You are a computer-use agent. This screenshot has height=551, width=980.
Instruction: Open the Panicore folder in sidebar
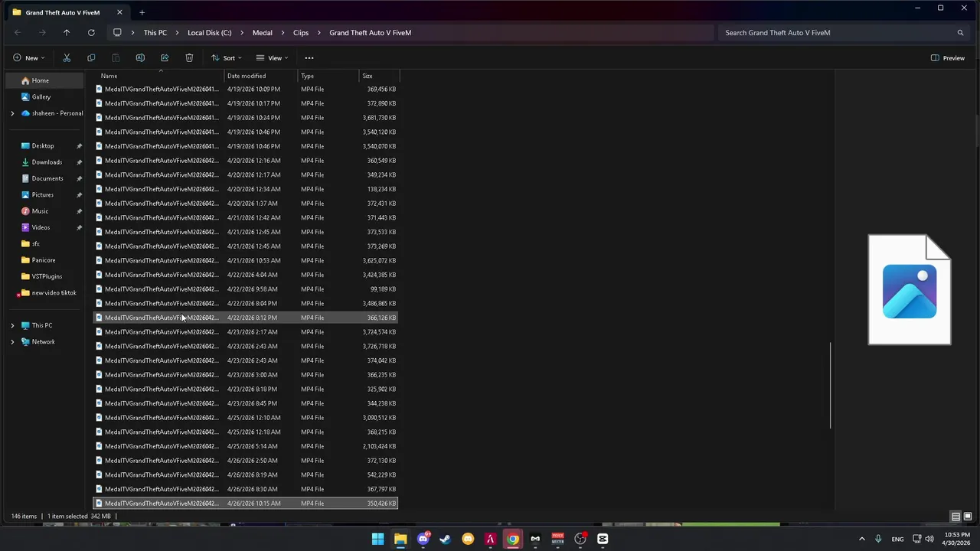(x=44, y=260)
